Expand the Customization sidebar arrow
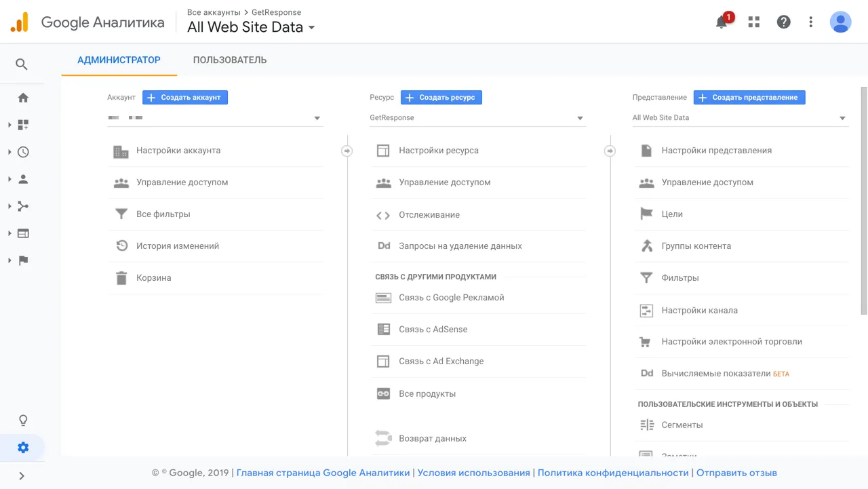Viewport: 868px width, 489px height. click(x=9, y=125)
